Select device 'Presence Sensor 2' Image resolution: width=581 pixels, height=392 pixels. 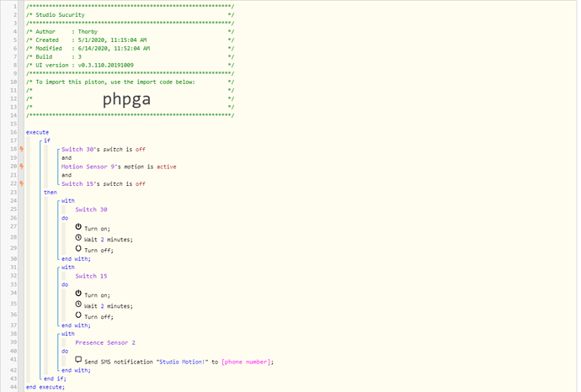(x=105, y=342)
